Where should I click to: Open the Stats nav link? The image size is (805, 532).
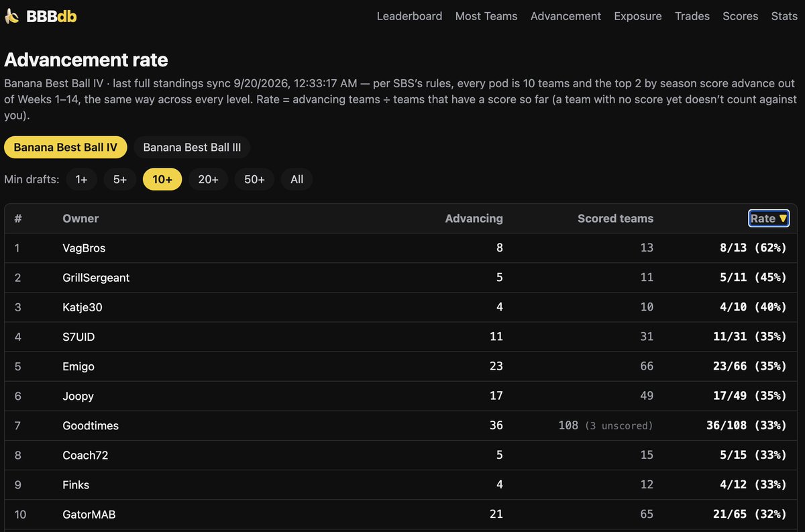click(x=784, y=16)
